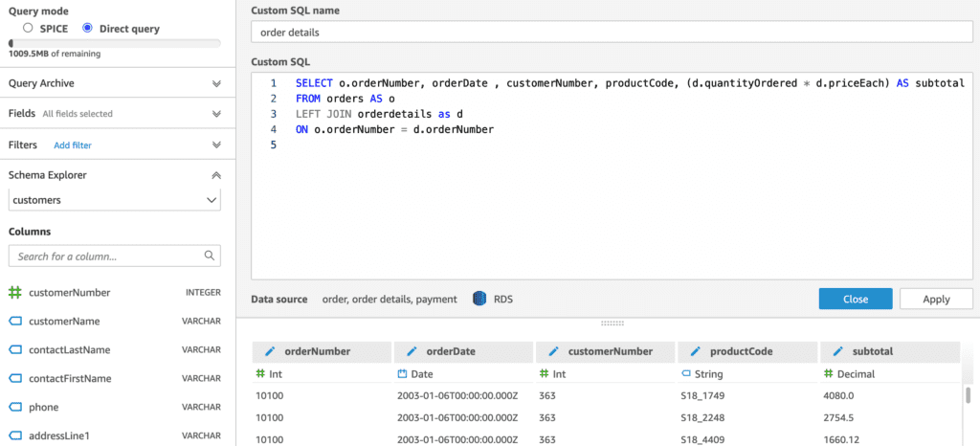Open the customers table dropdown
The height and width of the screenshot is (446, 980).
[x=115, y=200]
